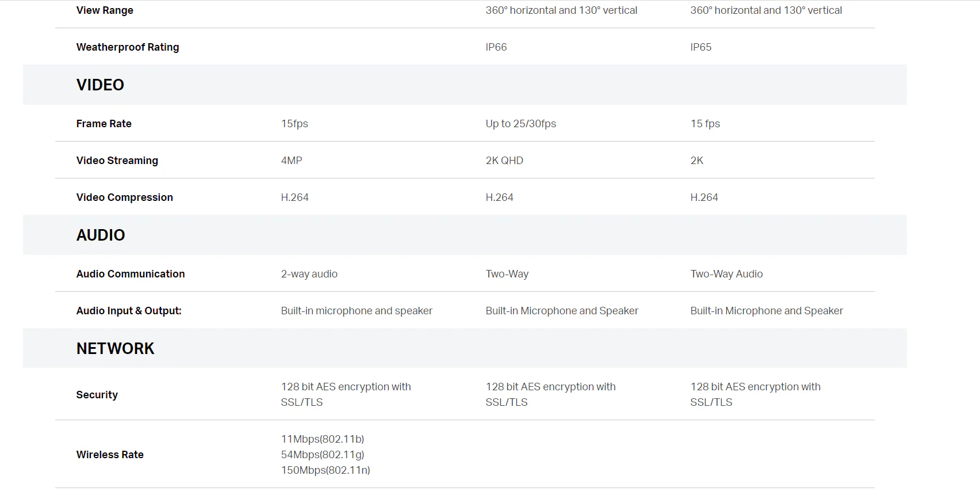The width and height of the screenshot is (980, 491).
Task: Click the IP66 rating value
Action: (x=496, y=47)
